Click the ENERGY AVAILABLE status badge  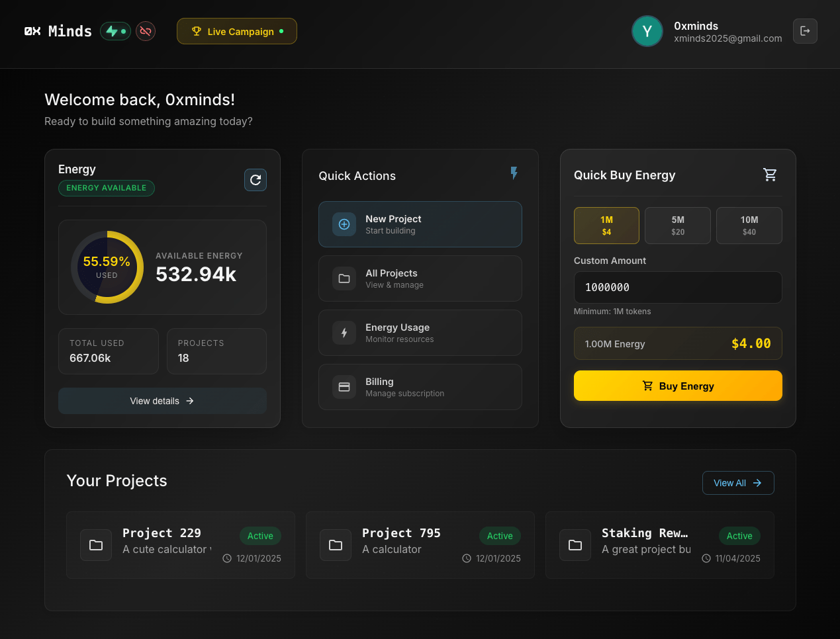106,188
